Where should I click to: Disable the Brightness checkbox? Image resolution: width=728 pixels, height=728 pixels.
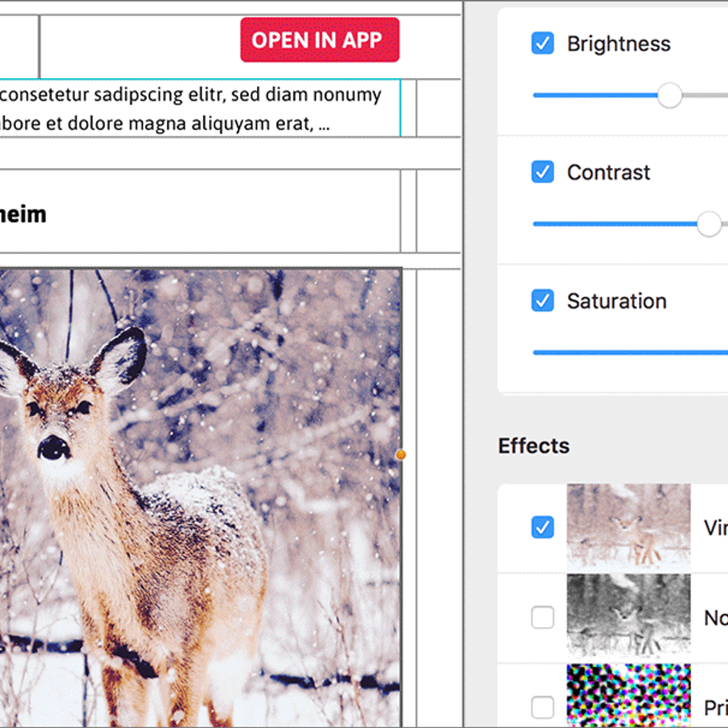pos(542,44)
